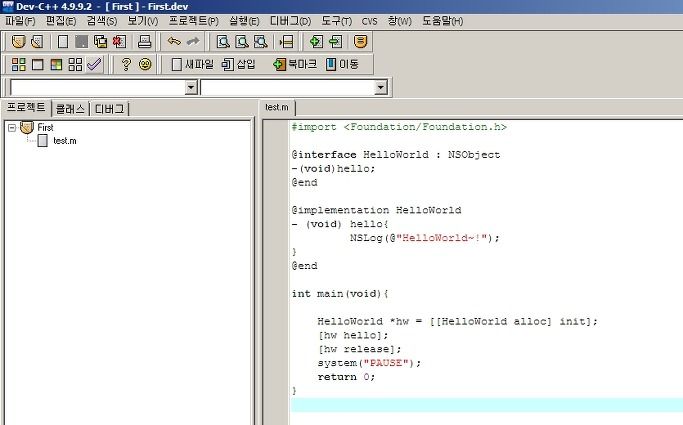This screenshot has height=425, width=683.
Task: Switch to the 클래스 tab
Action: [70, 109]
